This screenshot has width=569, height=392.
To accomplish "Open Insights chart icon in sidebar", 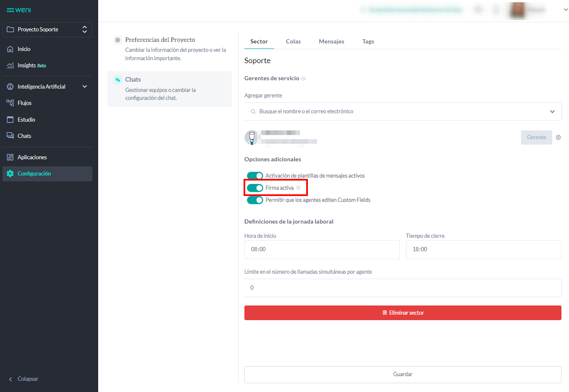I will 10,66.
